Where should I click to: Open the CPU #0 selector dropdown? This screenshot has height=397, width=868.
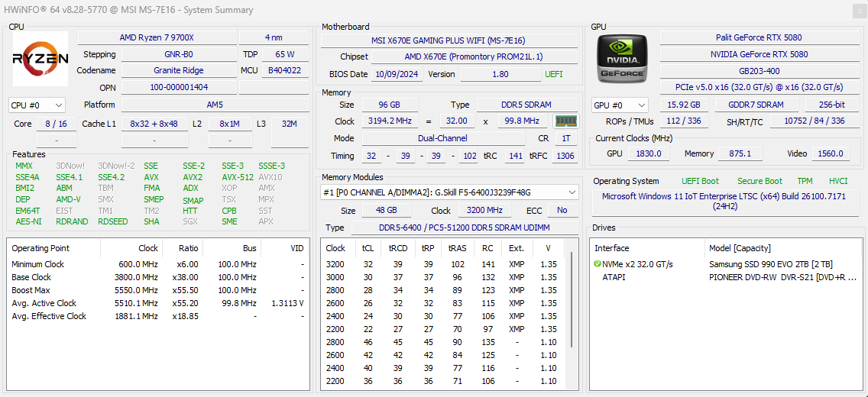(37, 105)
